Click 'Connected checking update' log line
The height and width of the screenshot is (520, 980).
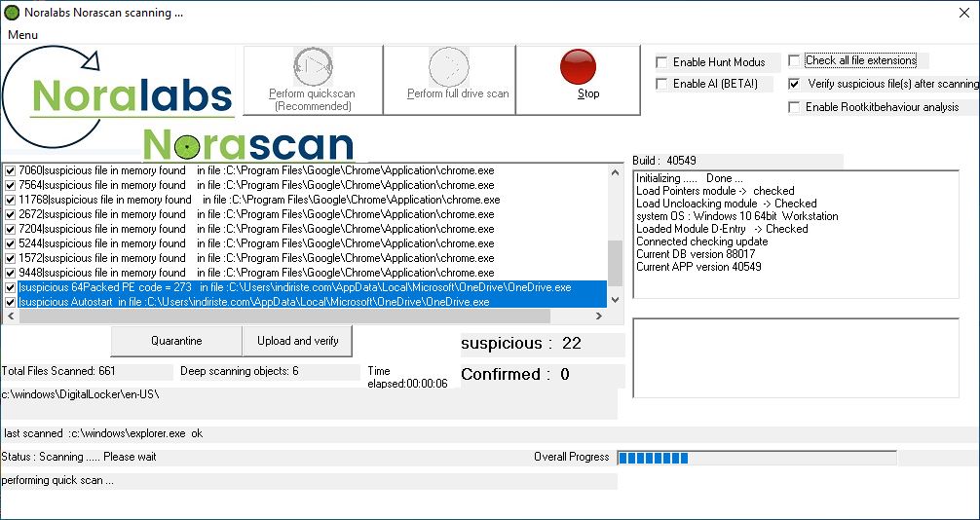(701, 241)
